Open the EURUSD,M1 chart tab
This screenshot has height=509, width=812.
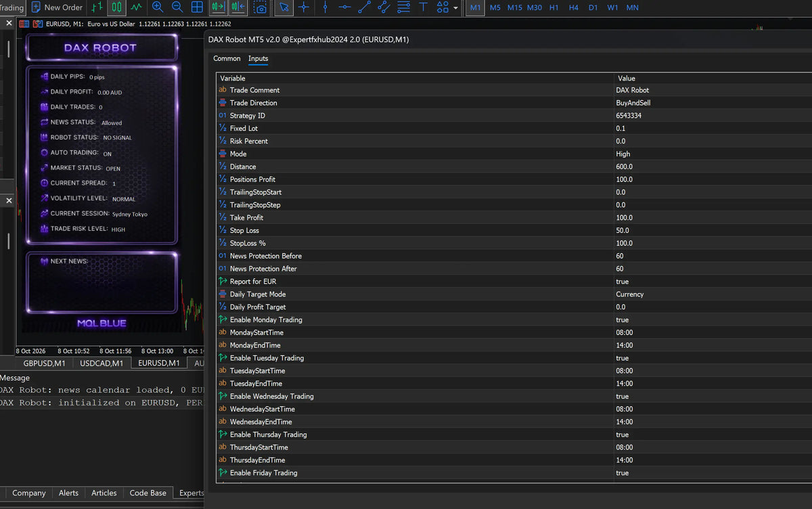point(159,363)
